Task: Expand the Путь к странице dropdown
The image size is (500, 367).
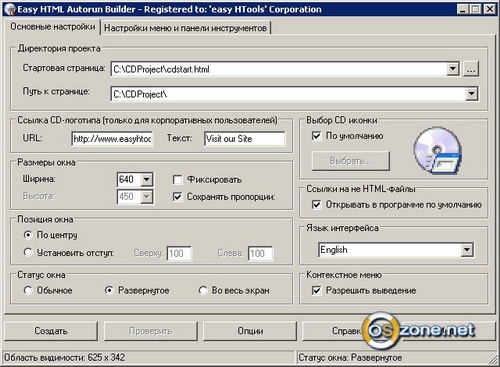Action: (471, 94)
